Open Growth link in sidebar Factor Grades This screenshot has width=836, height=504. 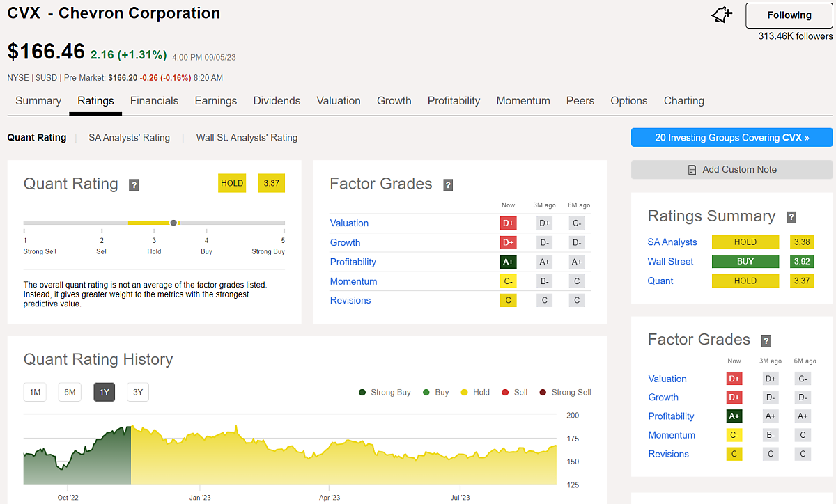coord(663,397)
